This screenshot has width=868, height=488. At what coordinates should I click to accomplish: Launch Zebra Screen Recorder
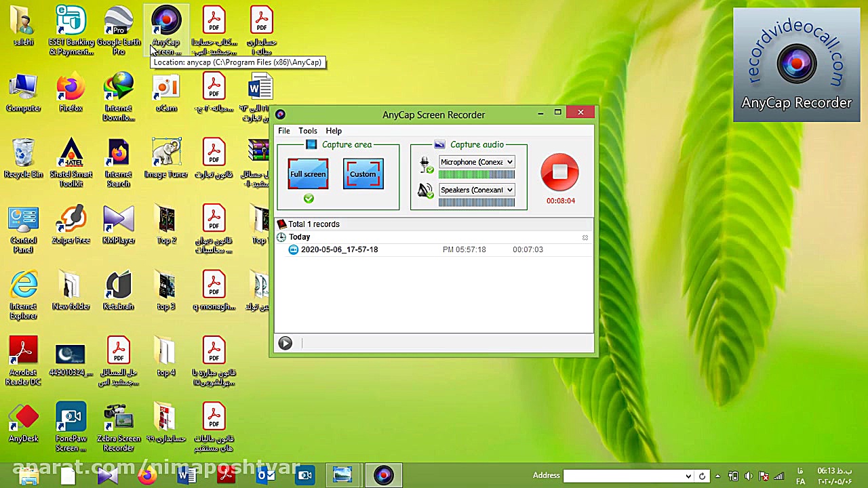pos(119,428)
